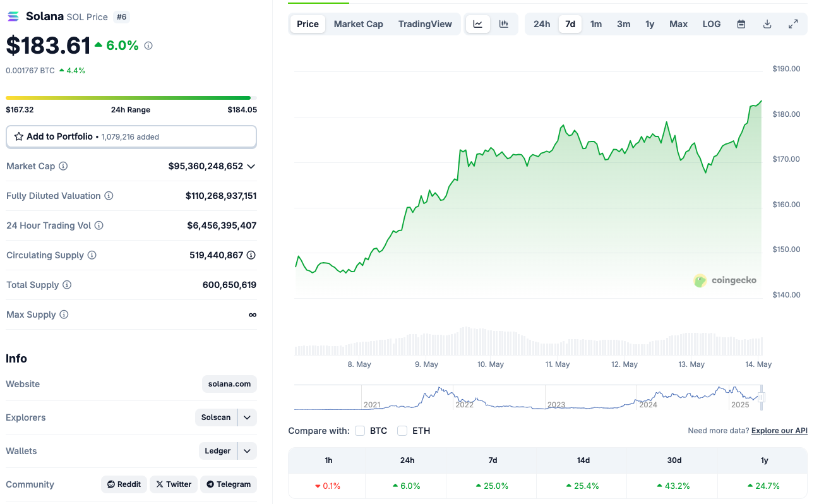Switch to the candlestick chart icon
The image size is (831, 504).
[504, 24]
